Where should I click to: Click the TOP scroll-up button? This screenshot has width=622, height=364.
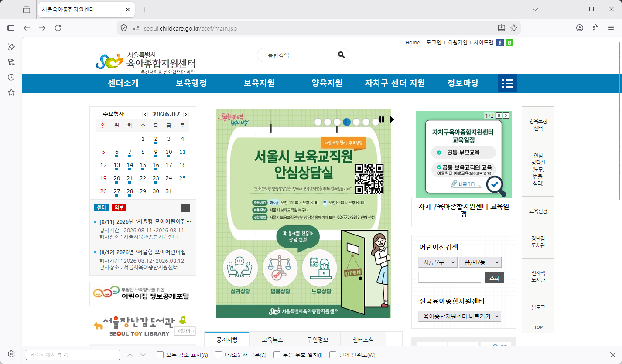click(x=538, y=327)
